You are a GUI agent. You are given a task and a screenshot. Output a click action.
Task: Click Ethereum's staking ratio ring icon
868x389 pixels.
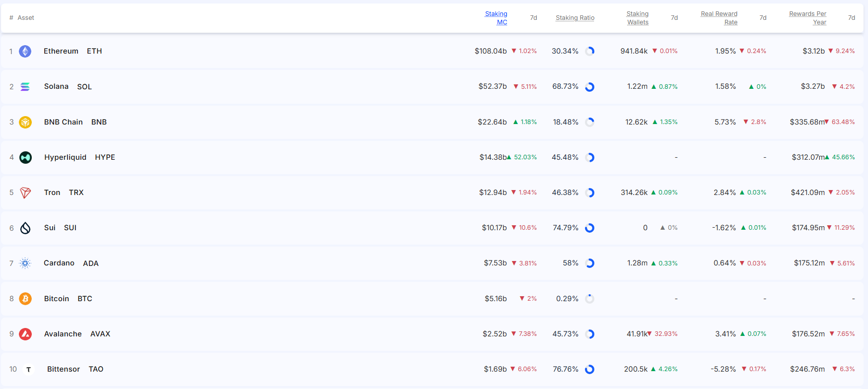(590, 51)
